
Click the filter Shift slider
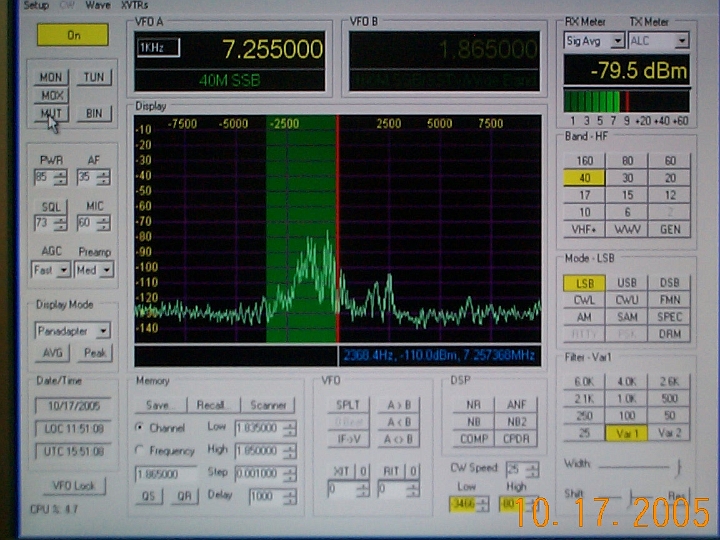(x=631, y=496)
